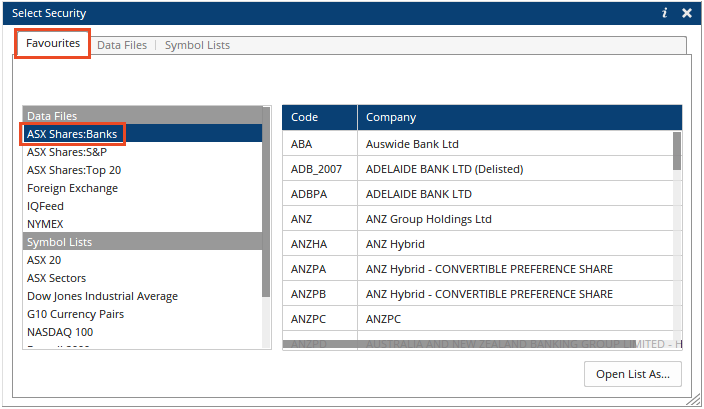This screenshot has height=409, width=704.
Task: Click the Symbol Lists group header
Action: click(142, 242)
